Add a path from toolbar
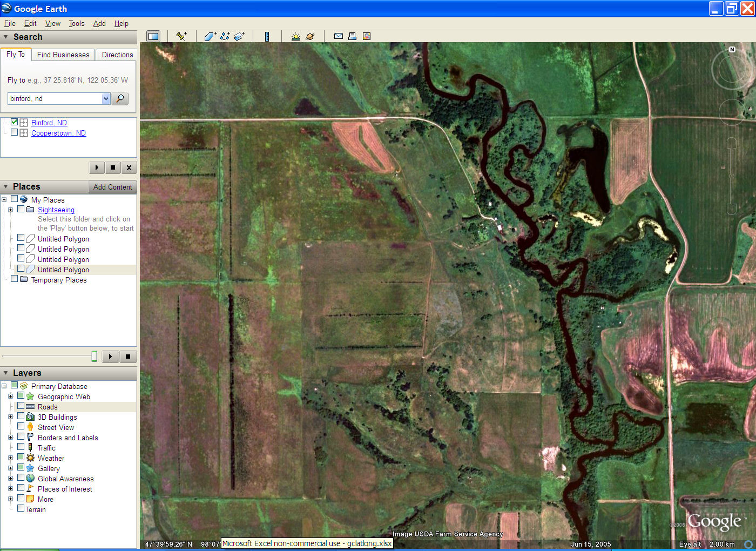Image resolution: width=756 pixels, height=551 pixels. point(225,36)
